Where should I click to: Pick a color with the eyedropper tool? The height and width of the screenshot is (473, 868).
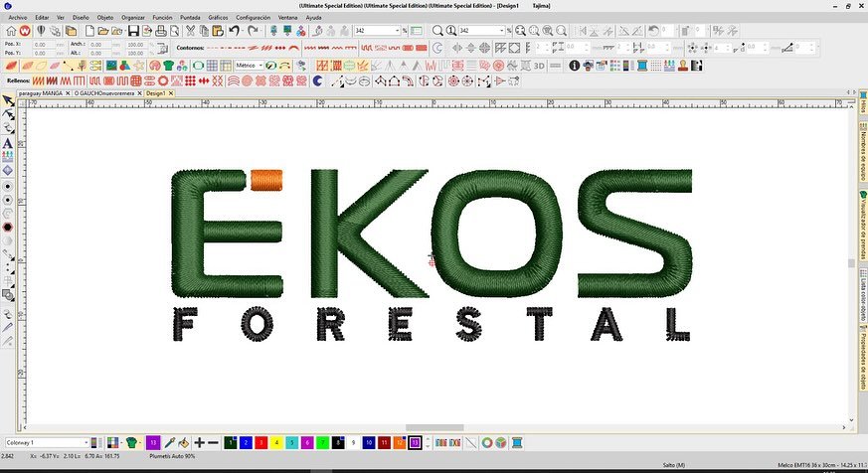[170, 442]
